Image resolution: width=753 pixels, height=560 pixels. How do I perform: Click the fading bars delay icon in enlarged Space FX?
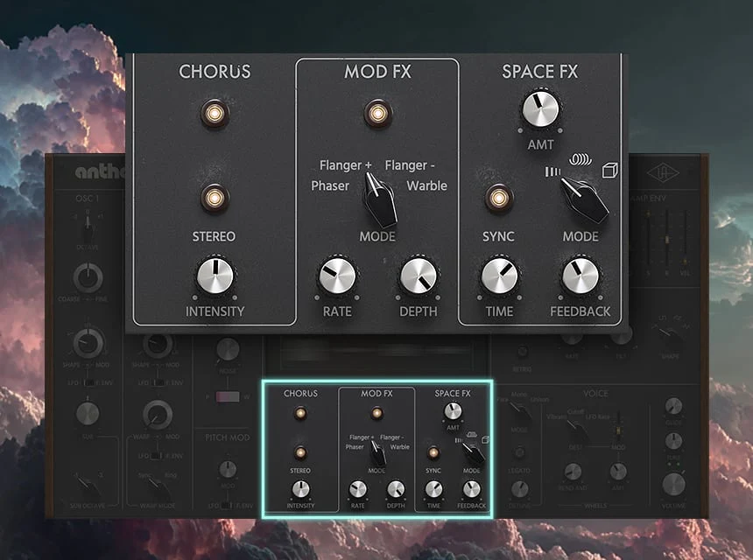552,172
